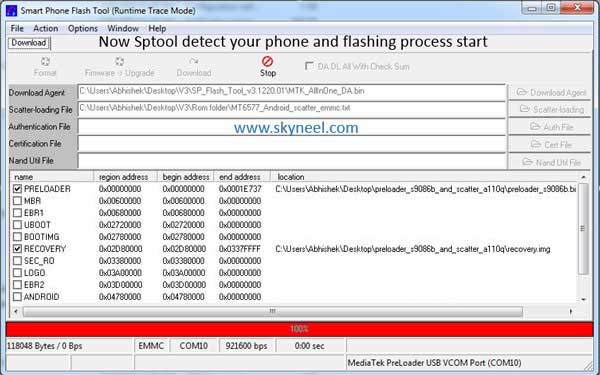
Task: Click the Nand Util File input field
Action: pos(292,161)
